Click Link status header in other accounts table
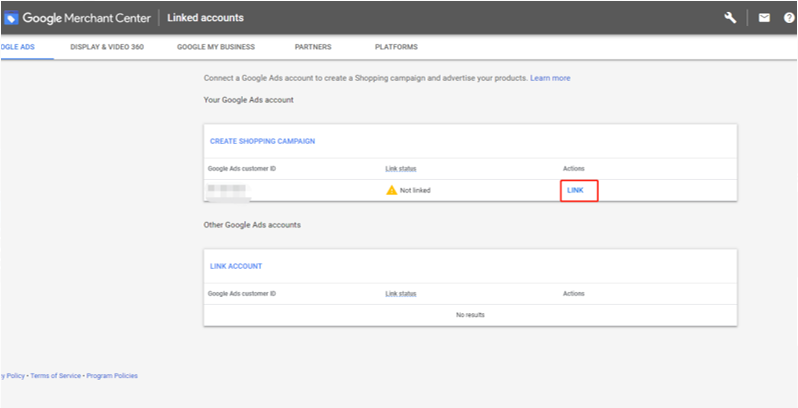Image resolution: width=798 pixels, height=408 pixels. pyautogui.click(x=401, y=294)
